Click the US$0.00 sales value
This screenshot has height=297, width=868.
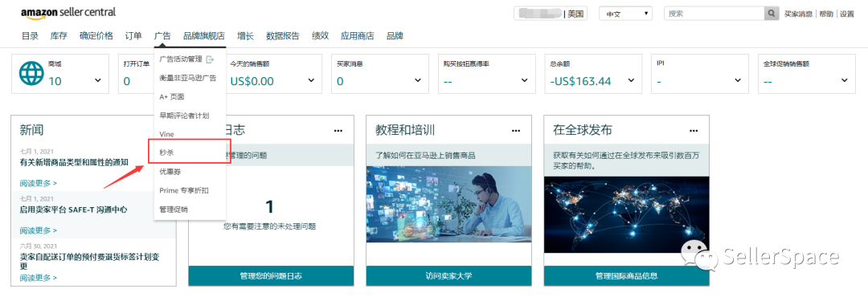(252, 81)
